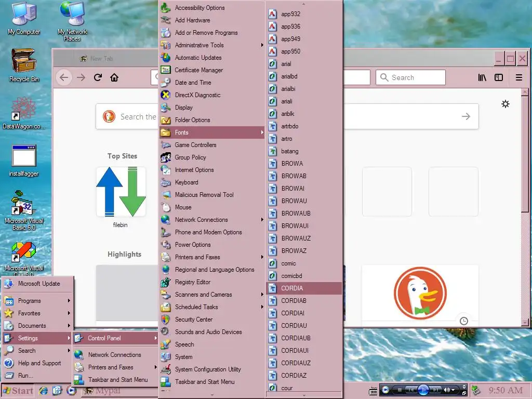This screenshot has width=532, height=399.
Task: Click the Folder Options icon
Action: pyautogui.click(x=166, y=120)
